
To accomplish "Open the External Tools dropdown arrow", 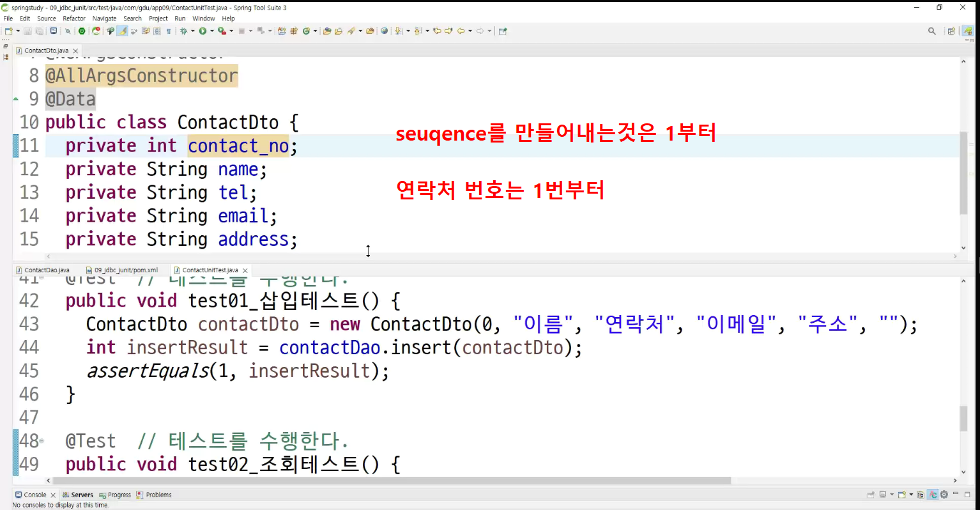I will [231, 31].
